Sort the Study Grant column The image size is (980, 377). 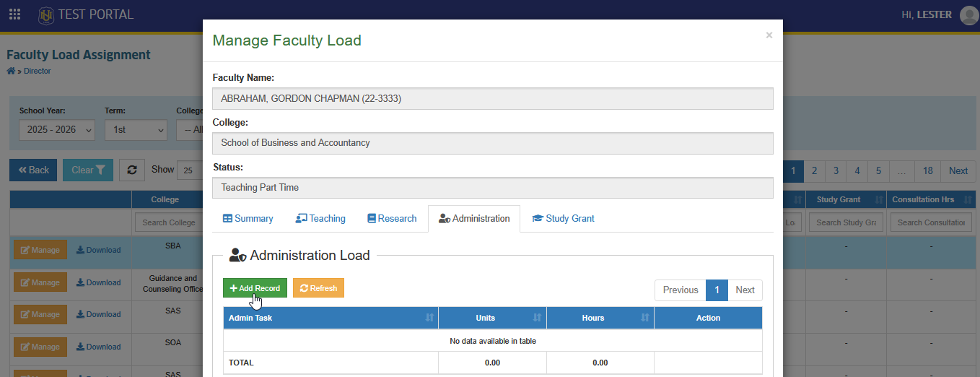point(846,199)
